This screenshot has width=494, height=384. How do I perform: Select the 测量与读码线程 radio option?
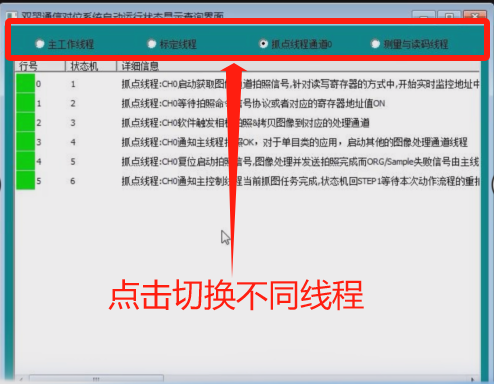(x=409, y=44)
